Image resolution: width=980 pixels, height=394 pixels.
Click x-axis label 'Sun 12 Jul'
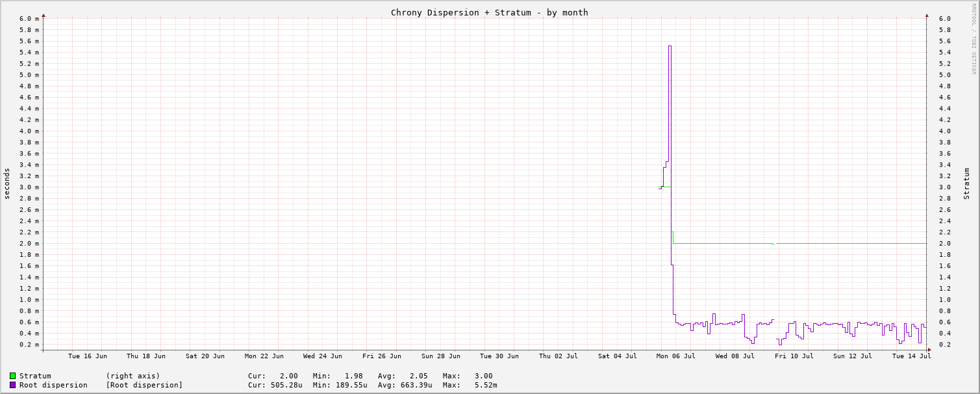[x=853, y=356]
